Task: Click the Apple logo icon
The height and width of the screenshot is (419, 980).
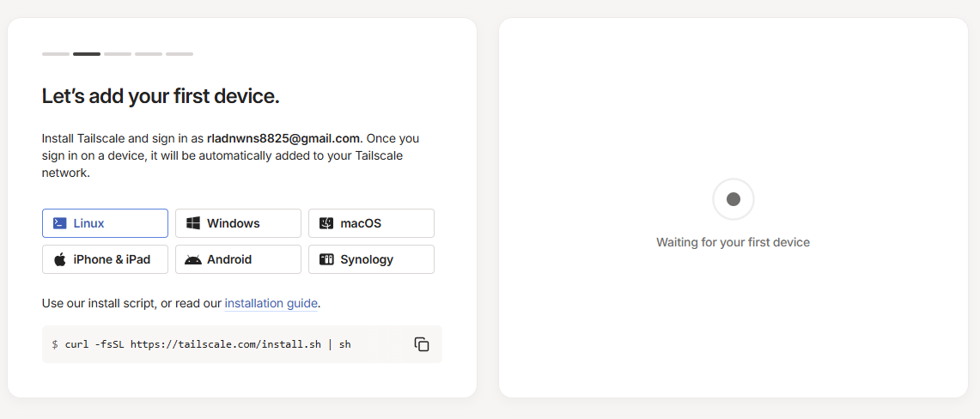Action: [x=60, y=259]
